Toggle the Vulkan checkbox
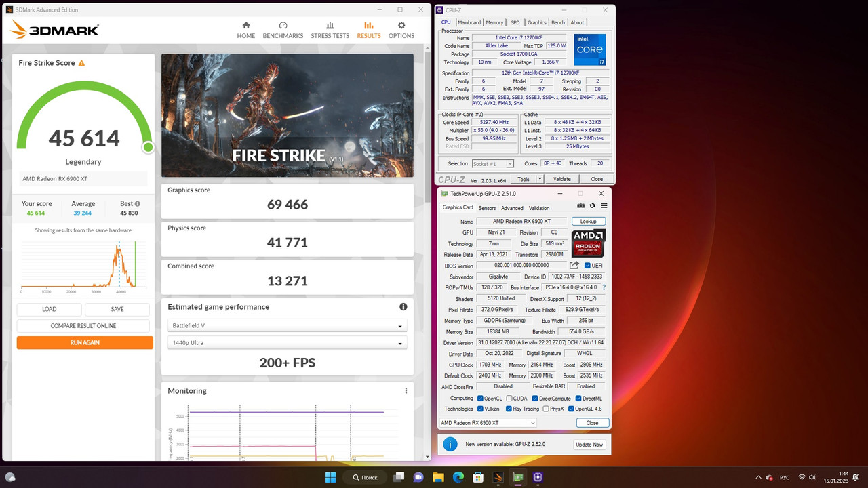868x488 pixels. coord(480,409)
